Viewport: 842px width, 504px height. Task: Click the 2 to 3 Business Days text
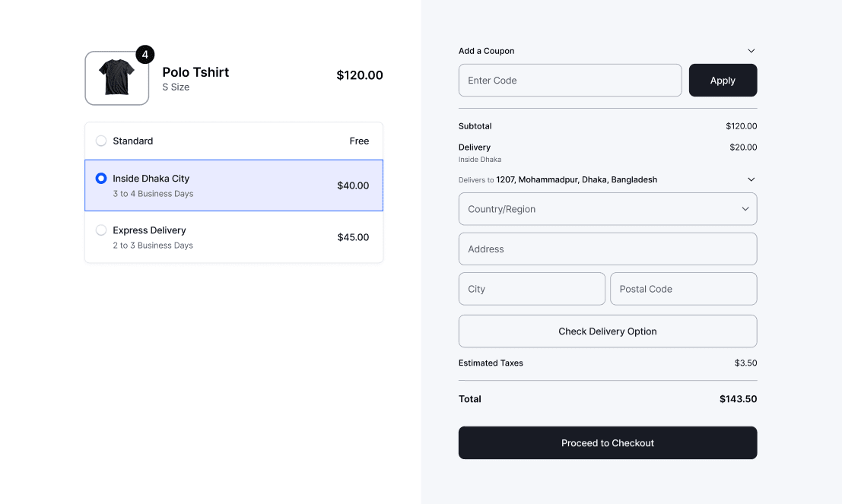click(153, 246)
